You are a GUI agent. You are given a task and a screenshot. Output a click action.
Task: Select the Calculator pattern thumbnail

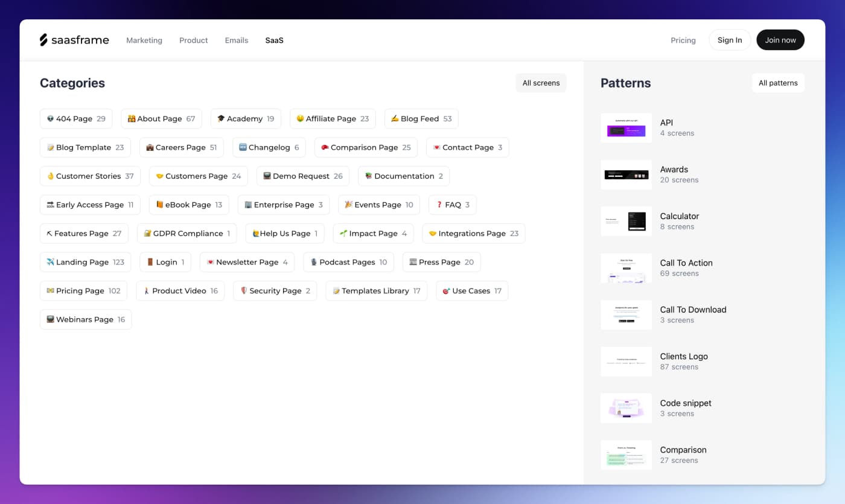click(626, 222)
